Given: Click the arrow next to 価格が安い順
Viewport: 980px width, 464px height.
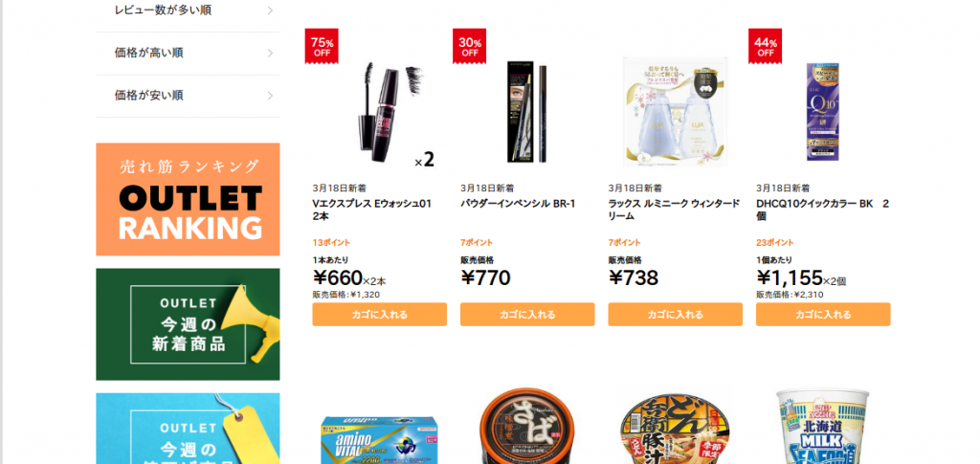Looking at the screenshot, I should [x=270, y=96].
